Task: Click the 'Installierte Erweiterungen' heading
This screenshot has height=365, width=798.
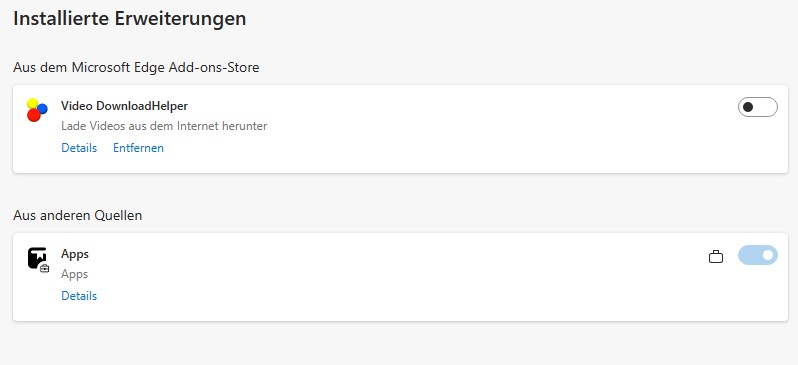Action: pyautogui.click(x=129, y=19)
